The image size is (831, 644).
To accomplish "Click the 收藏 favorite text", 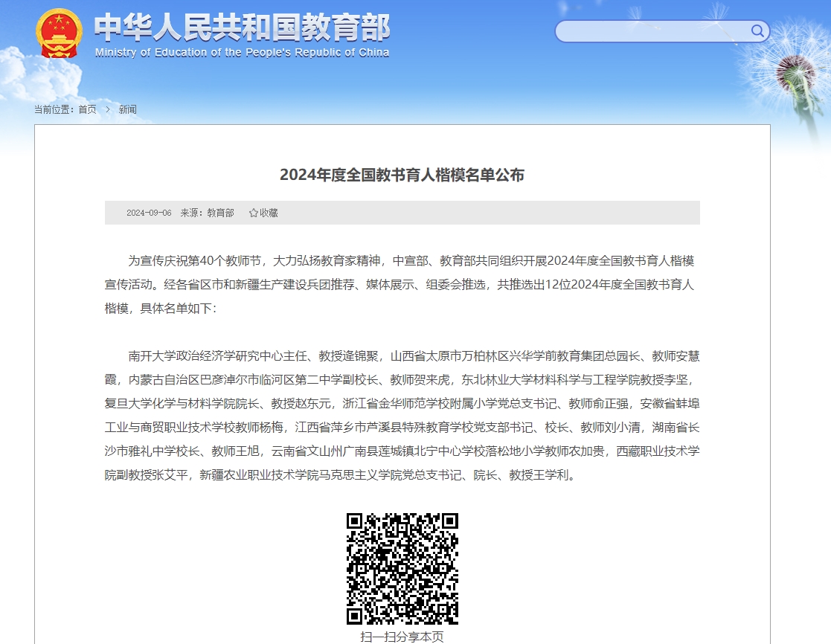I will point(269,213).
